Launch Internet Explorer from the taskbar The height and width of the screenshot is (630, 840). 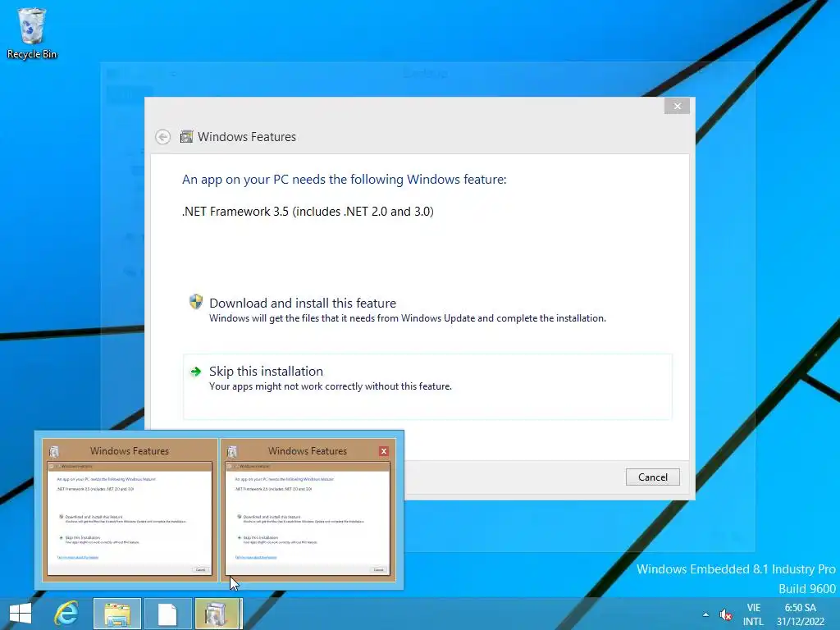66,614
